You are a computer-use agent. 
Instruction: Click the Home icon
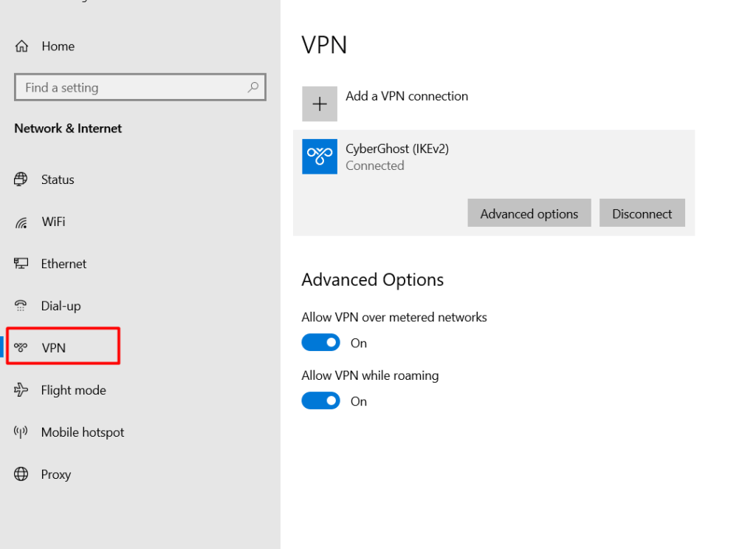coord(21,46)
